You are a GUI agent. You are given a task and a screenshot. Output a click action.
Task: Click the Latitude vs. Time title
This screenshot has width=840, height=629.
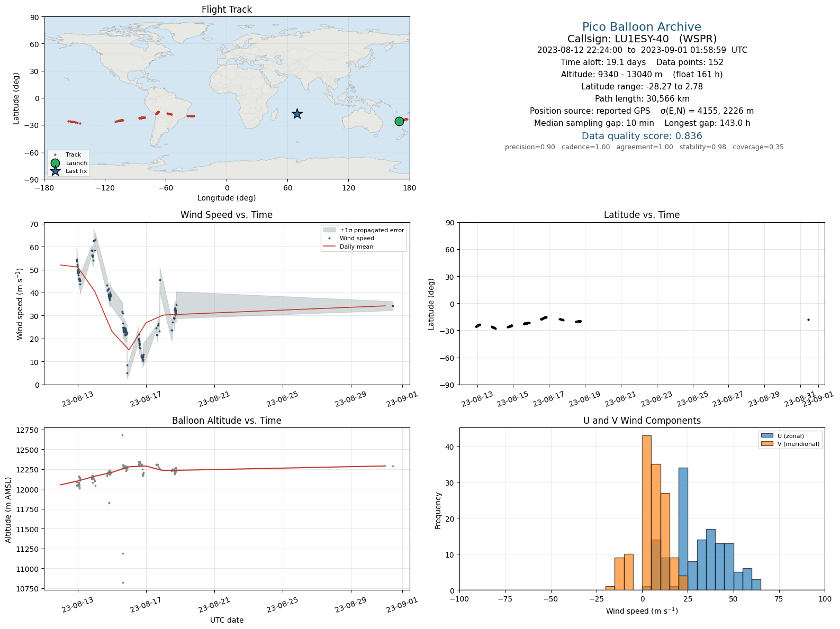pos(642,215)
